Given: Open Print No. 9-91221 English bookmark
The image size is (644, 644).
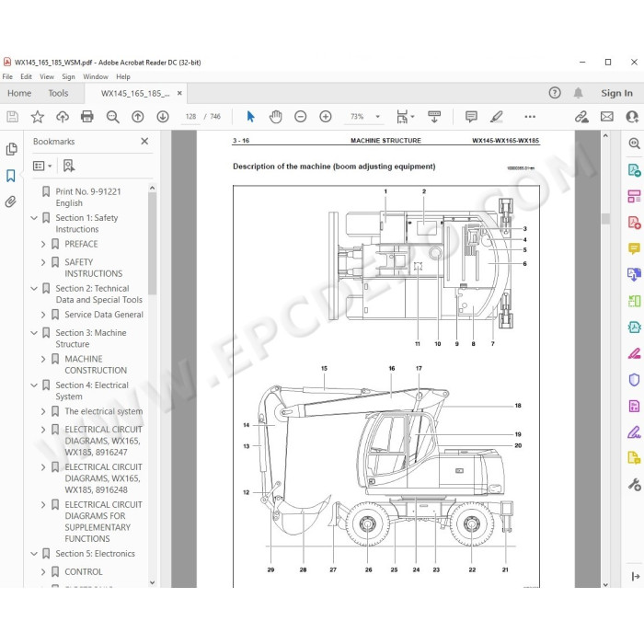Looking at the screenshot, I should (x=88, y=197).
